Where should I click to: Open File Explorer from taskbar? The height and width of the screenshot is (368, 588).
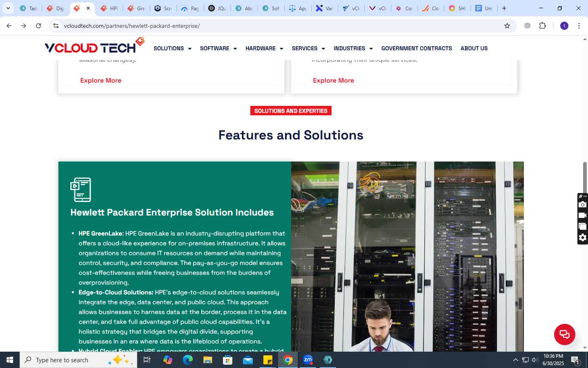(x=207, y=360)
